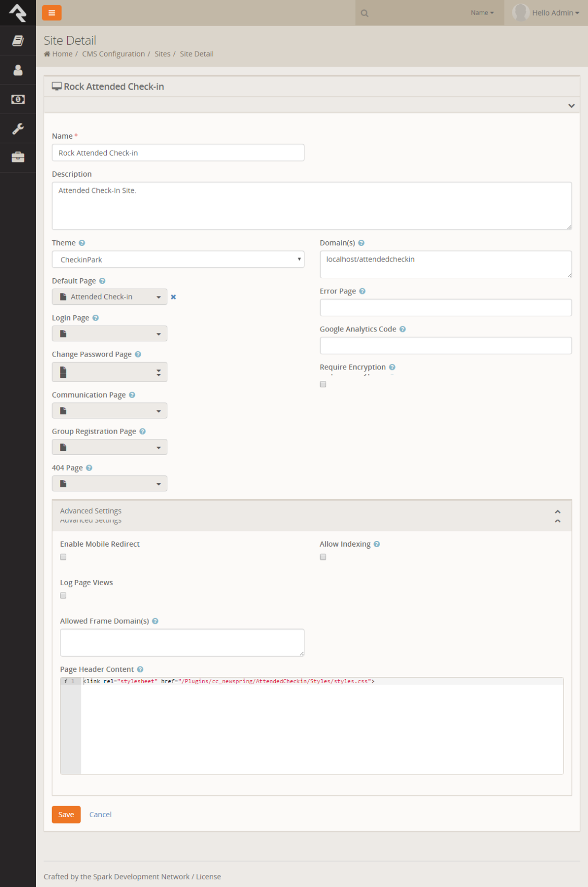This screenshot has height=887, width=588.
Task: Open the Group Registration Page picker
Action: 109,447
